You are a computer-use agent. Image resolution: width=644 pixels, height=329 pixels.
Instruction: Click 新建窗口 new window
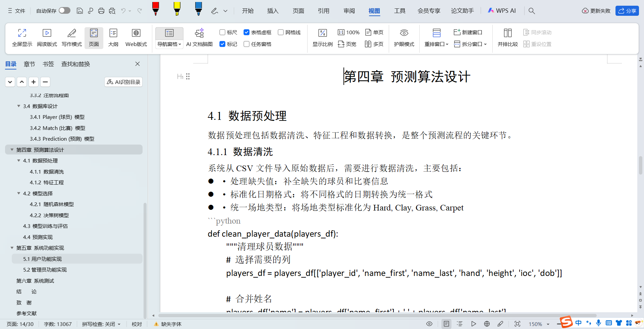(468, 32)
